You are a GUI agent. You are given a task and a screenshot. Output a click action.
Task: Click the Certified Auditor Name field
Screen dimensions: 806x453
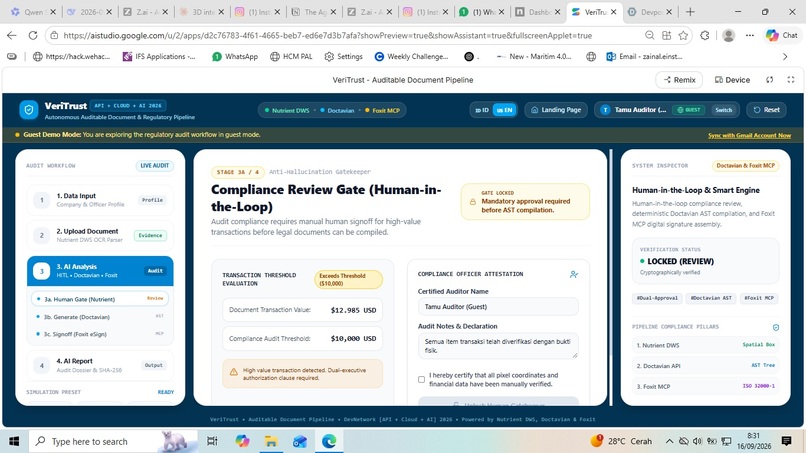pyautogui.click(x=498, y=306)
